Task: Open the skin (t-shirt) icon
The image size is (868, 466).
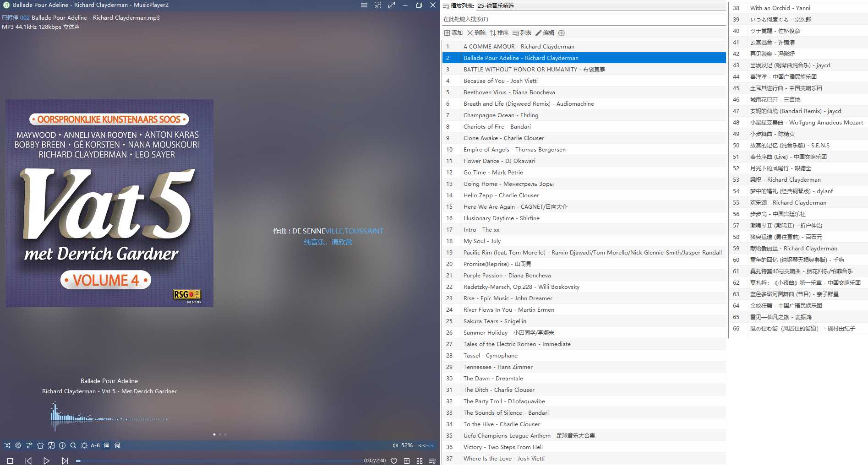Action: tap(40, 445)
